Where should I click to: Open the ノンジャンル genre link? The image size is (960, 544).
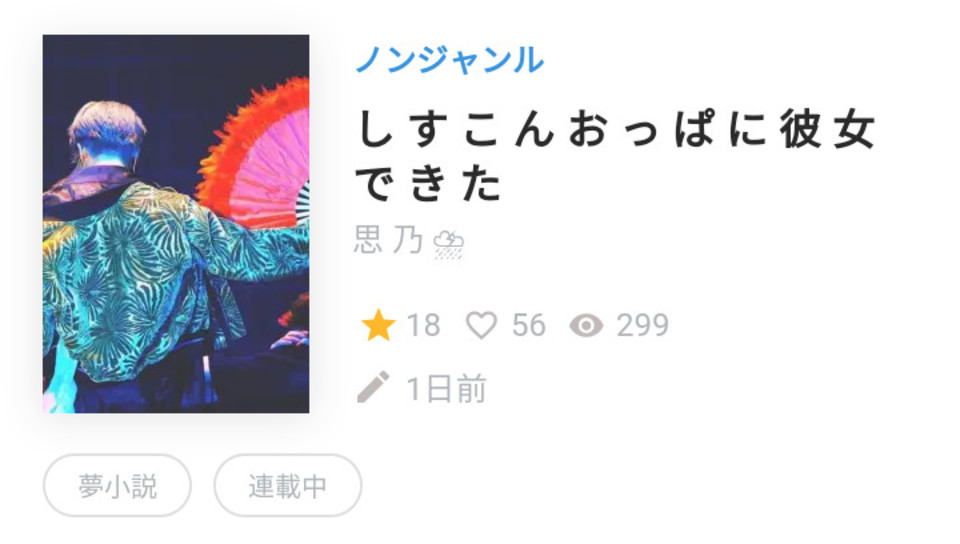coord(450,60)
